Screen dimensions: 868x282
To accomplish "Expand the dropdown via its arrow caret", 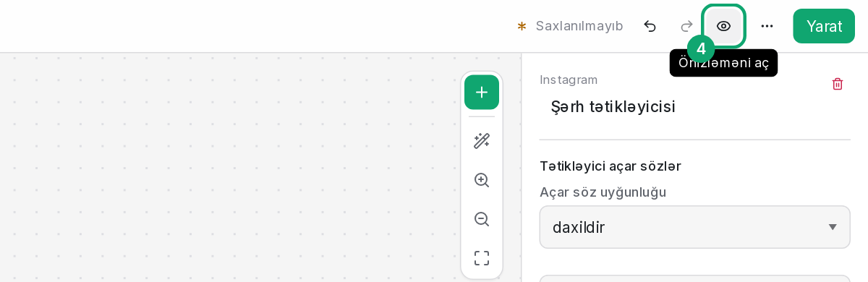I will (833, 227).
